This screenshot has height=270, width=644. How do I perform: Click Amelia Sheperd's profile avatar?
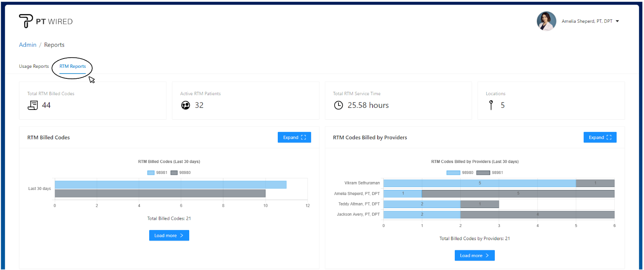(546, 21)
